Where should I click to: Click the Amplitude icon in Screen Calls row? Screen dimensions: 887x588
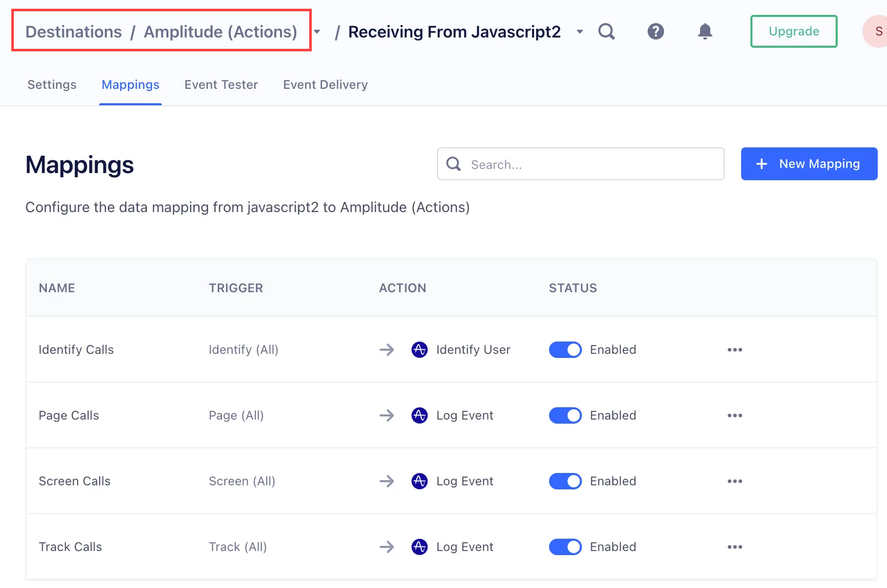(420, 481)
